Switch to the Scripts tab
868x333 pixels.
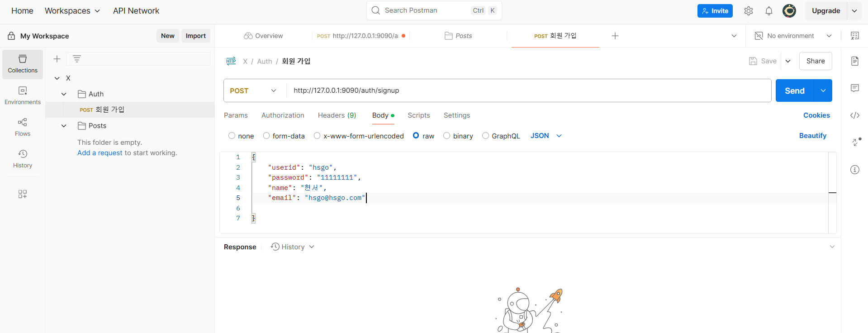pyautogui.click(x=419, y=115)
